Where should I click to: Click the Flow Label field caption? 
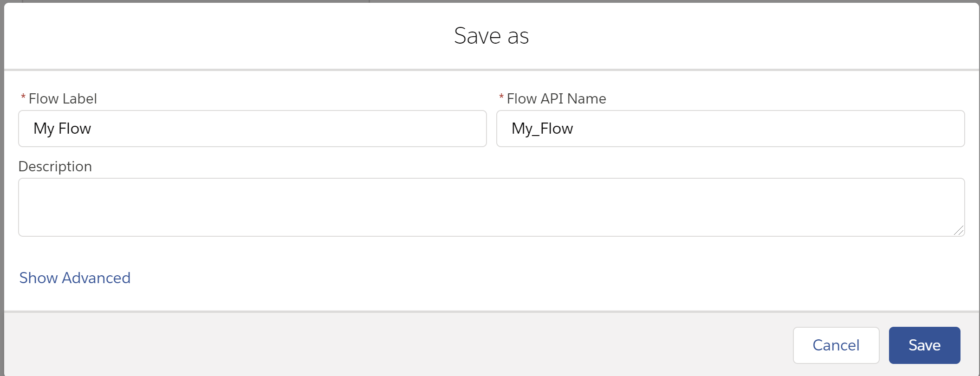pyautogui.click(x=63, y=98)
